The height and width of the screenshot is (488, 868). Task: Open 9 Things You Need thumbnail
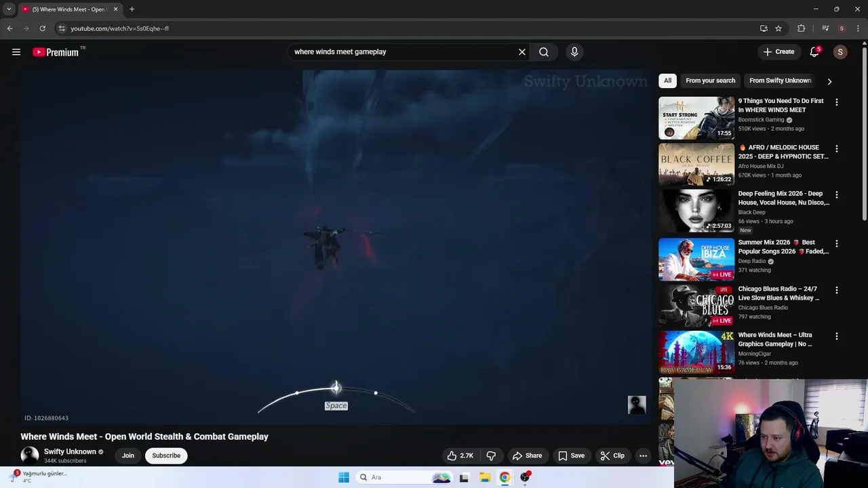[696, 118]
